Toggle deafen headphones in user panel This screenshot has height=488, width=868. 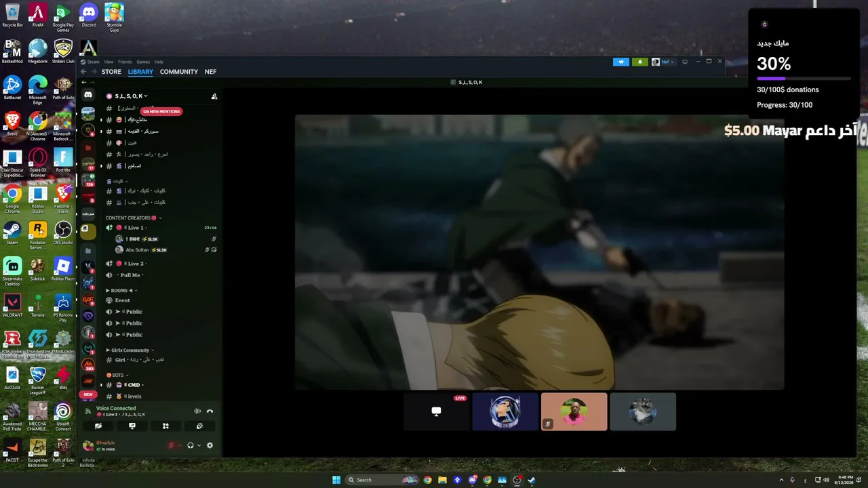(x=191, y=445)
